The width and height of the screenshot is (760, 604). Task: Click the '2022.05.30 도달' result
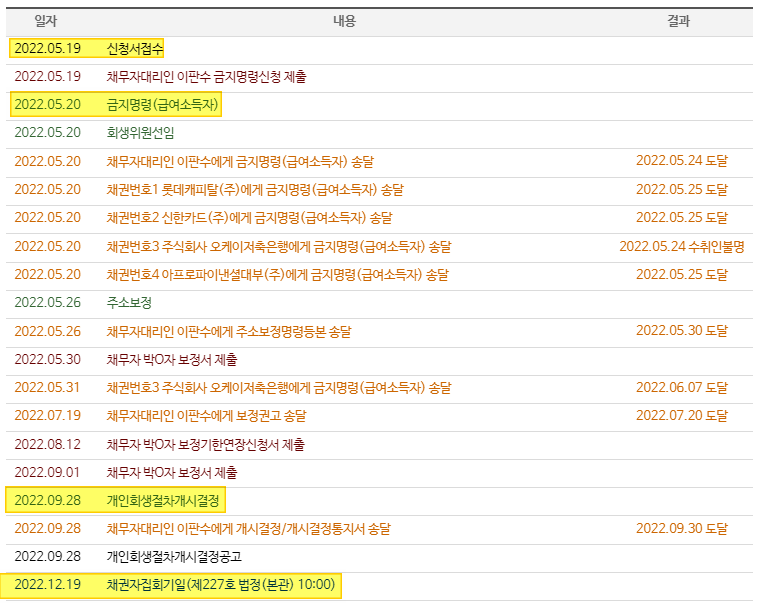[681, 331]
